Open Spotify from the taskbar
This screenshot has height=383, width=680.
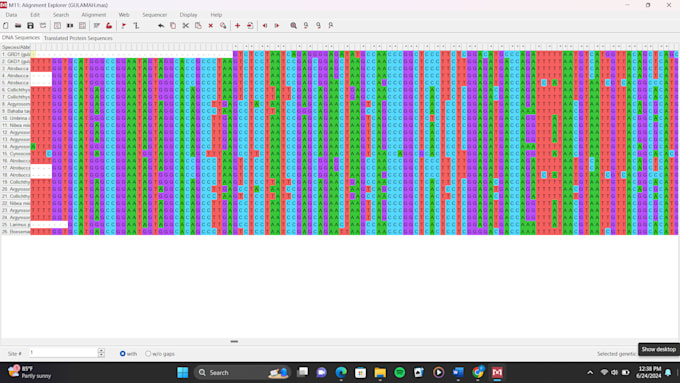point(399,373)
